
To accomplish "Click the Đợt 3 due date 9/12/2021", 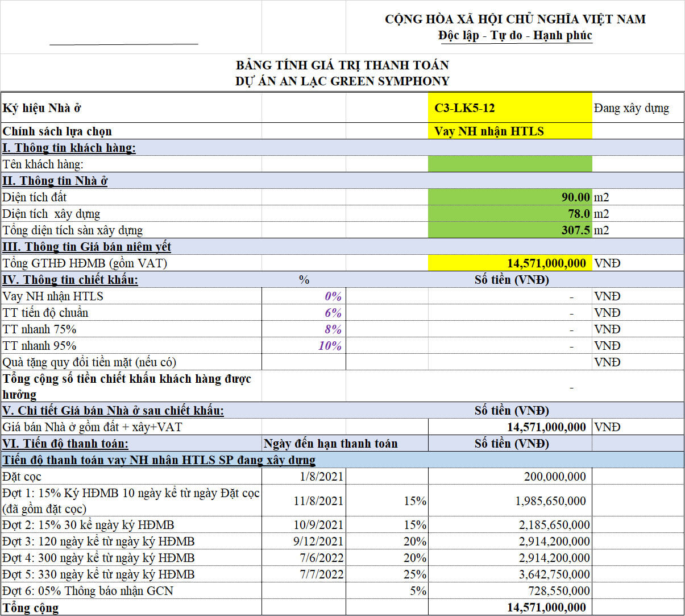I will click(x=304, y=541).
